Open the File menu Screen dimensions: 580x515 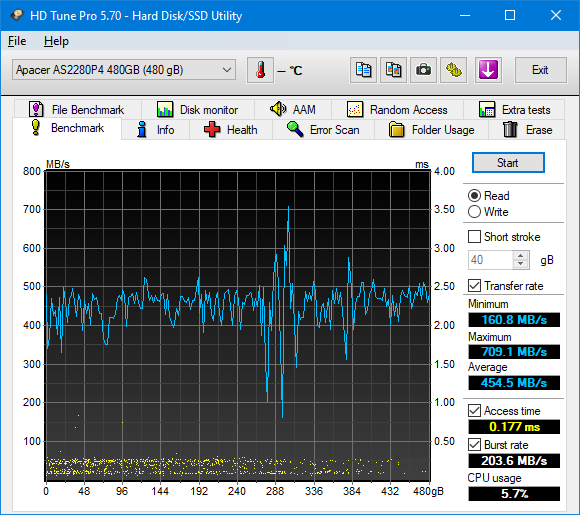[17, 41]
